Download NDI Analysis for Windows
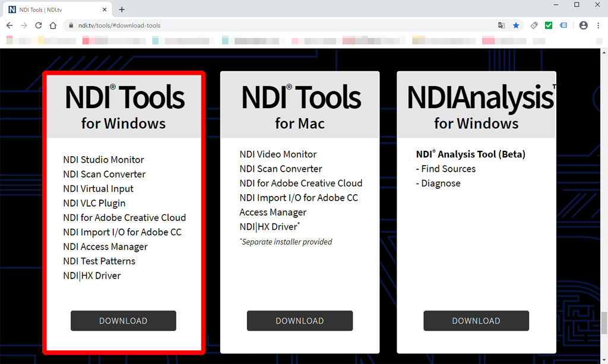 point(476,321)
